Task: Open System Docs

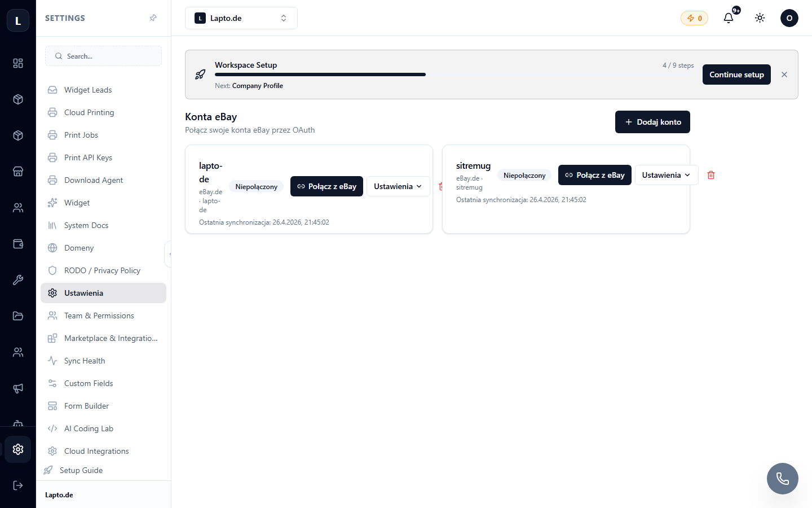Action: 103,225
